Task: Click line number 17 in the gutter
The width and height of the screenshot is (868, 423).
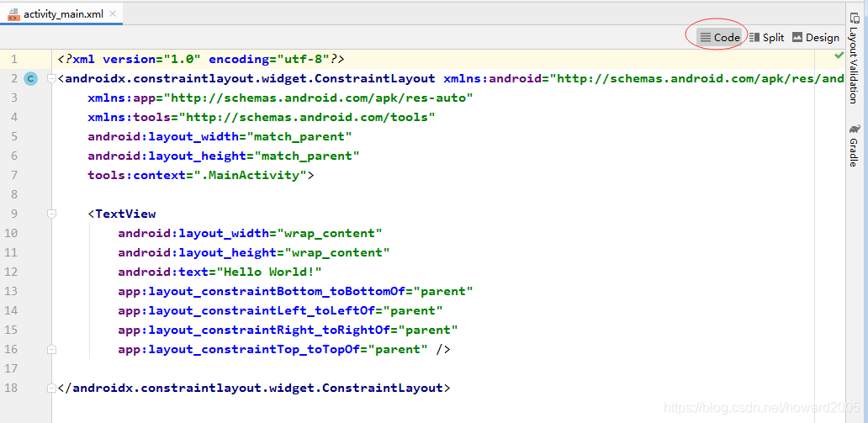Action: 11,368
